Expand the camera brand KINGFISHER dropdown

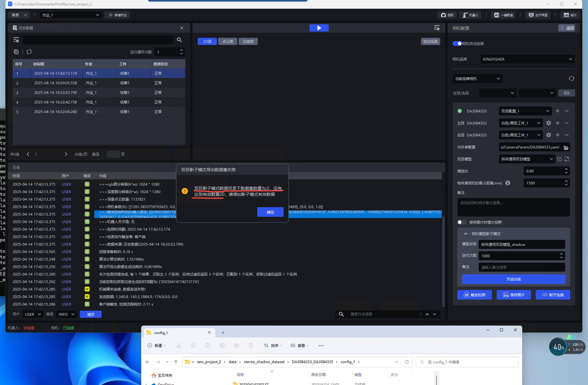point(527,59)
